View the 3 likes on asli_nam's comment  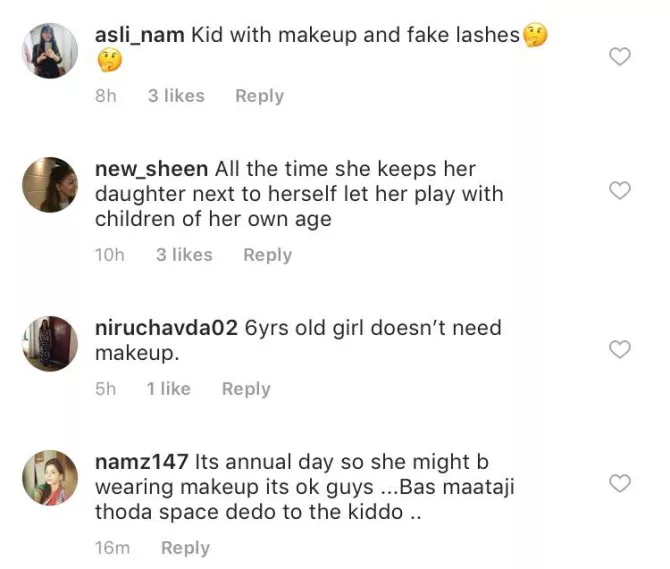tap(176, 96)
